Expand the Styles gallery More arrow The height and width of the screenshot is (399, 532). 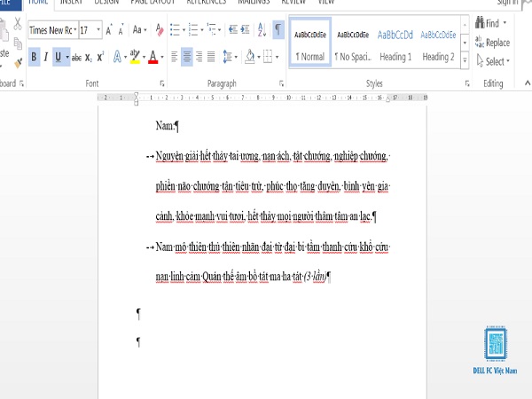(465, 60)
